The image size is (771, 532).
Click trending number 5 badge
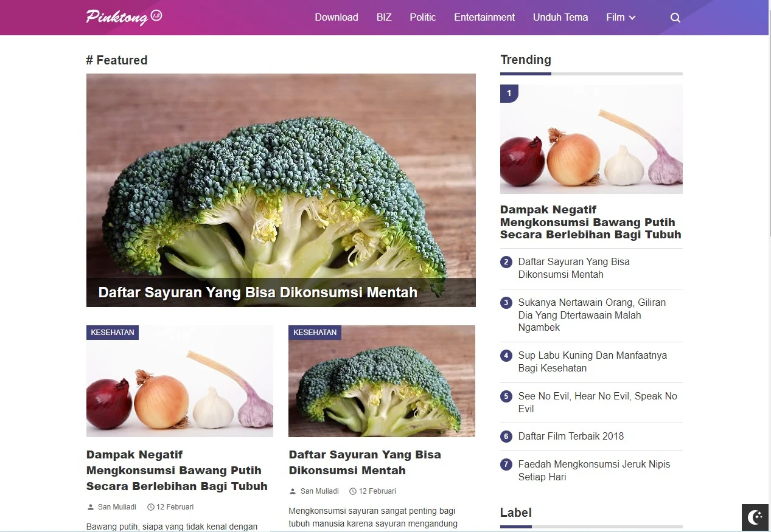(x=506, y=396)
